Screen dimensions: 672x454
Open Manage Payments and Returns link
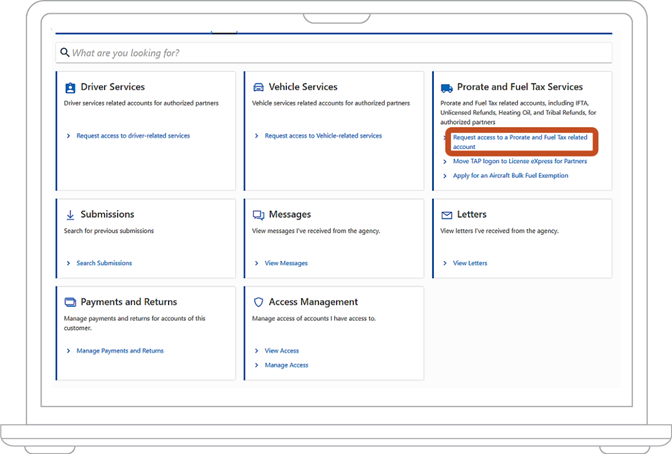point(120,351)
